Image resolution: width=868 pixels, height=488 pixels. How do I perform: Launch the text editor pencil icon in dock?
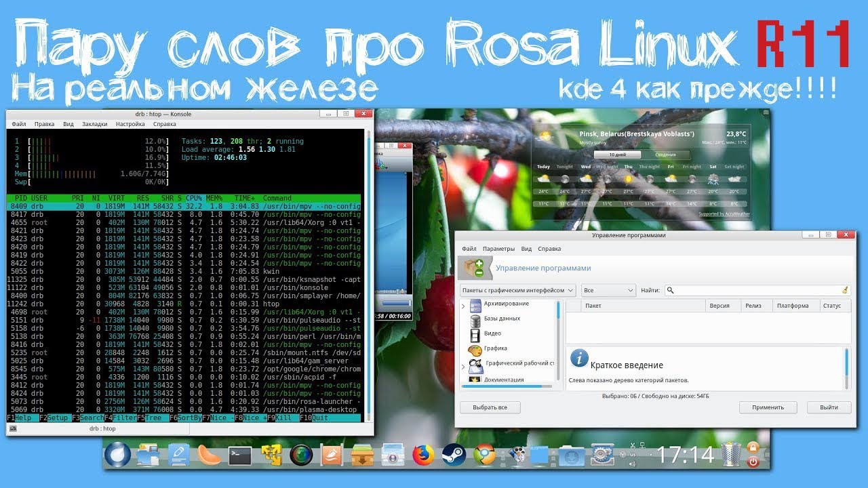[x=179, y=455]
